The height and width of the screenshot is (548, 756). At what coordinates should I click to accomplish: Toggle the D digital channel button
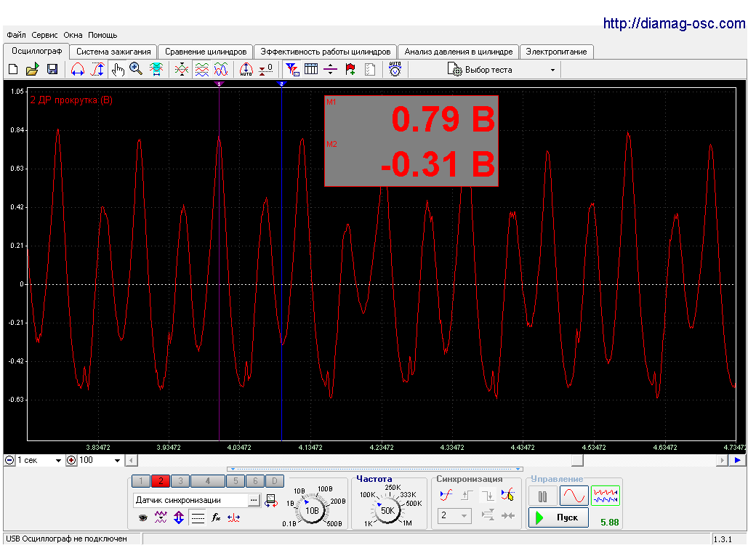(274, 480)
